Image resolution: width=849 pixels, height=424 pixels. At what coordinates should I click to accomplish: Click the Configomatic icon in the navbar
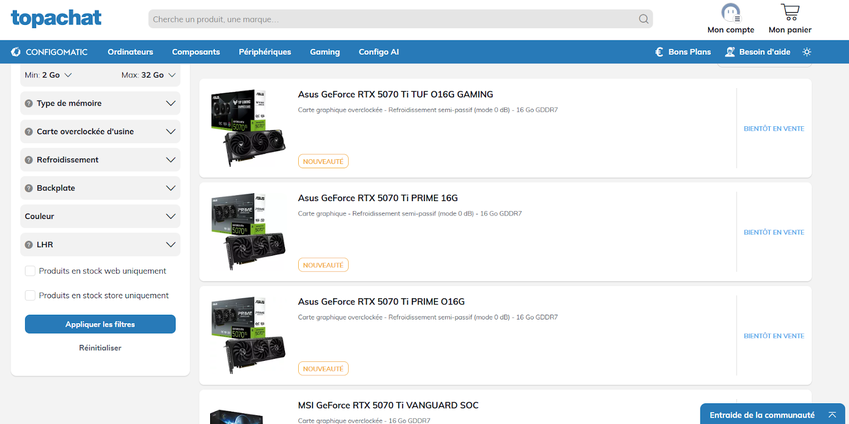(16, 52)
